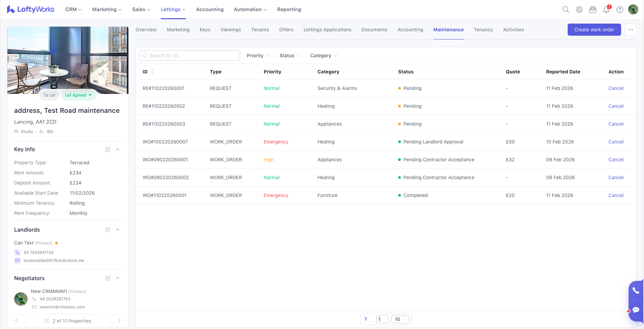Open the Priority filter dropdown
Image resolution: width=644 pixels, height=329 pixels.
tap(258, 56)
